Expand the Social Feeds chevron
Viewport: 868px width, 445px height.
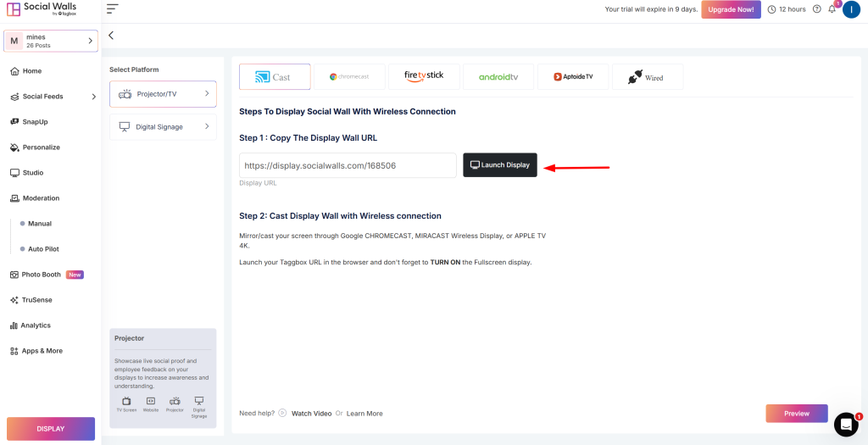tap(93, 97)
